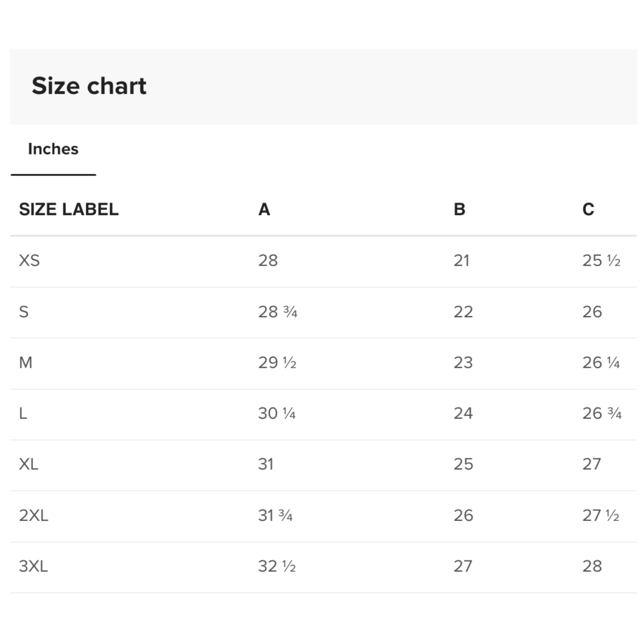644x644 pixels.
Task: Select the XS size row label
Action: 29,261
